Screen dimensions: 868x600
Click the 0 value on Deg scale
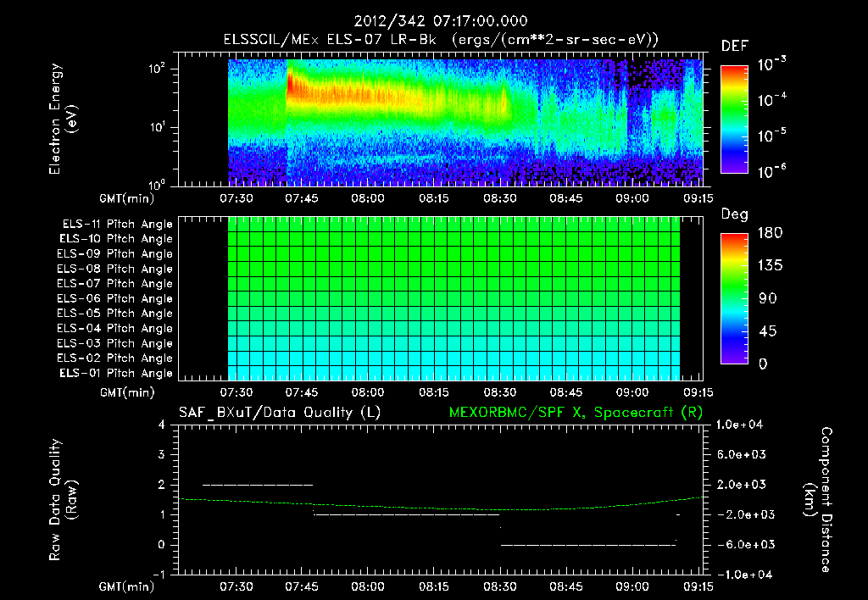(763, 364)
